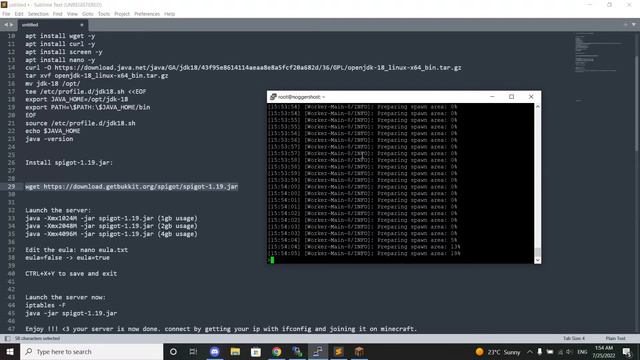640x360 pixels.
Task: Open the tab list dropdown arrow
Action: click(x=633, y=25)
